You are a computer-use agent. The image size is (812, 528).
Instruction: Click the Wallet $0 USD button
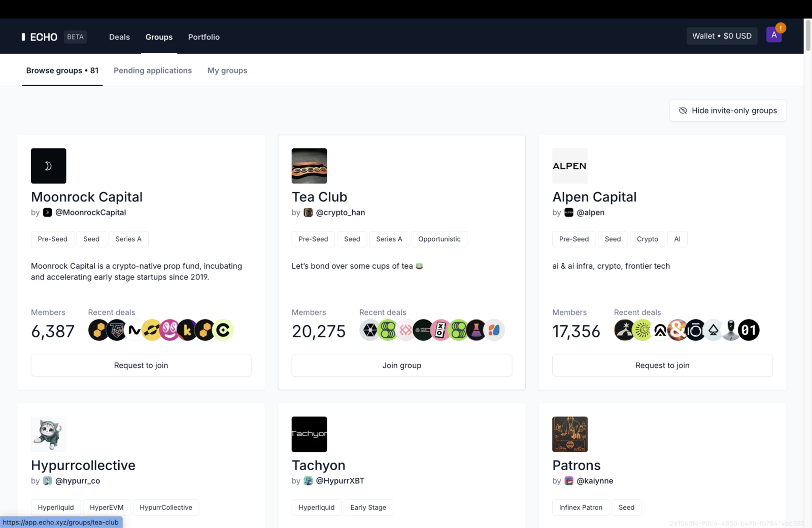[722, 36]
